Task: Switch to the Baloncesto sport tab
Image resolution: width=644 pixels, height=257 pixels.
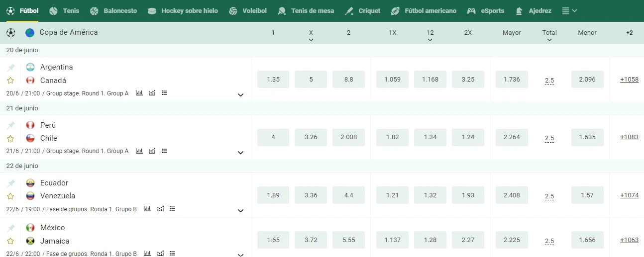Action: pos(113,10)
